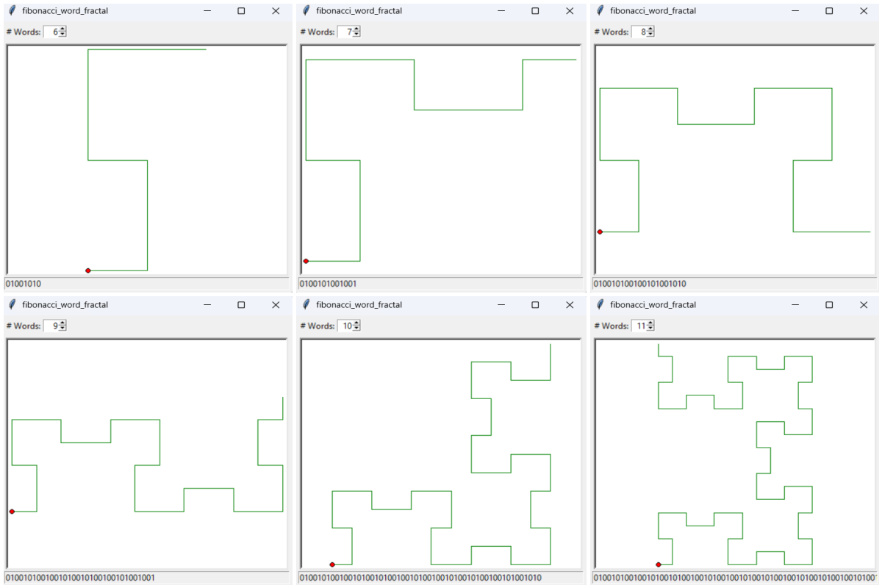Click status bar word string in the 9-words window
The width and height of the screenshot is (882, 588).
80,578
